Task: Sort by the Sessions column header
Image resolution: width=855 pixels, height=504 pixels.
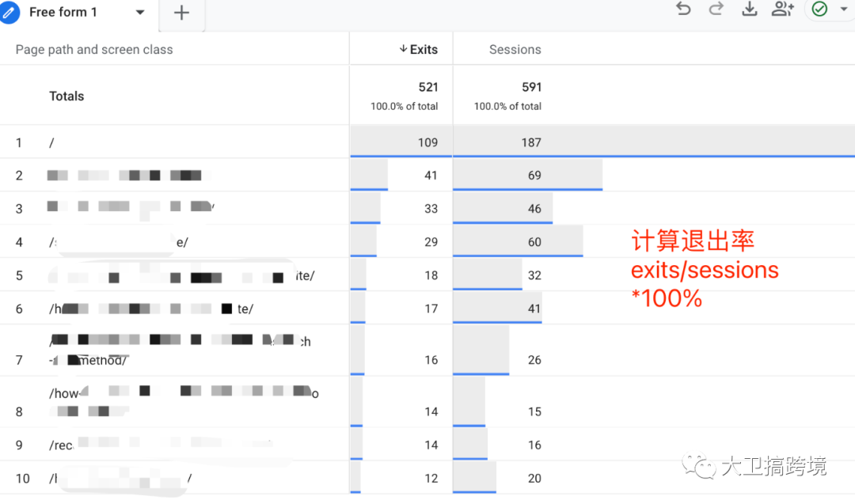Action: coord(515,49)
